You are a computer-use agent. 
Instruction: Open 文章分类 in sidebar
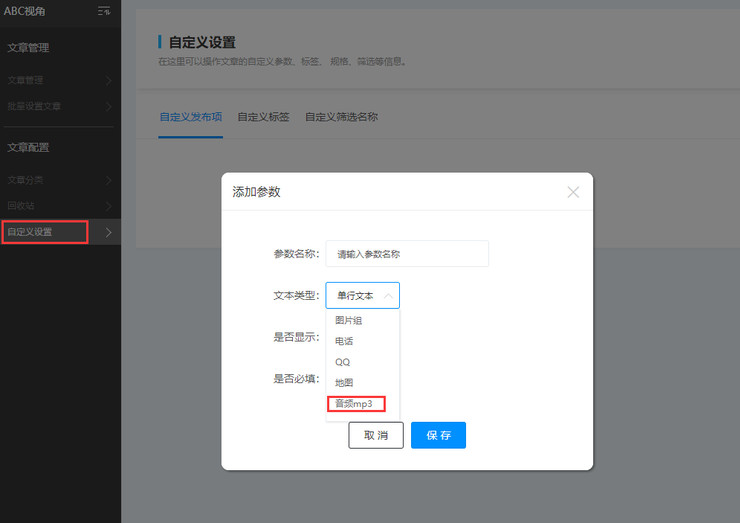click(x=25, y=180)
